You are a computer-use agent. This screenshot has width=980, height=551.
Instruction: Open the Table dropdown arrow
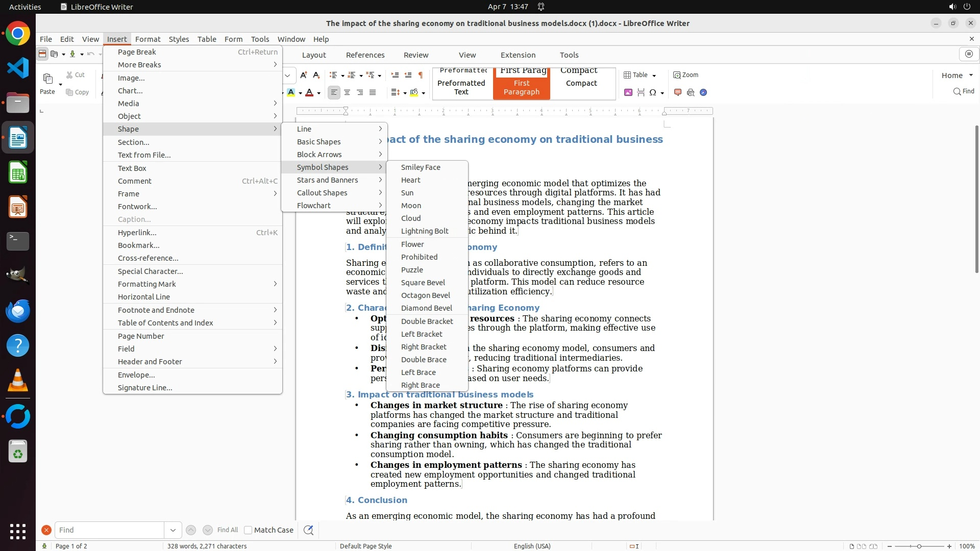654,76
